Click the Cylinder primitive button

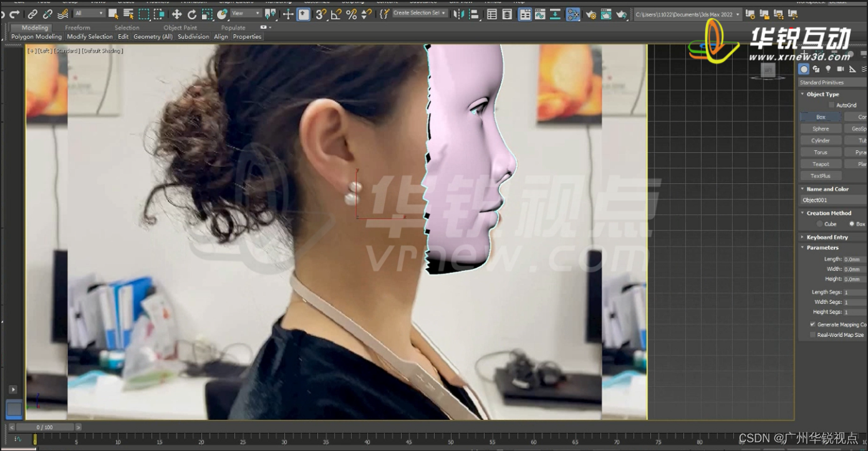821,141
